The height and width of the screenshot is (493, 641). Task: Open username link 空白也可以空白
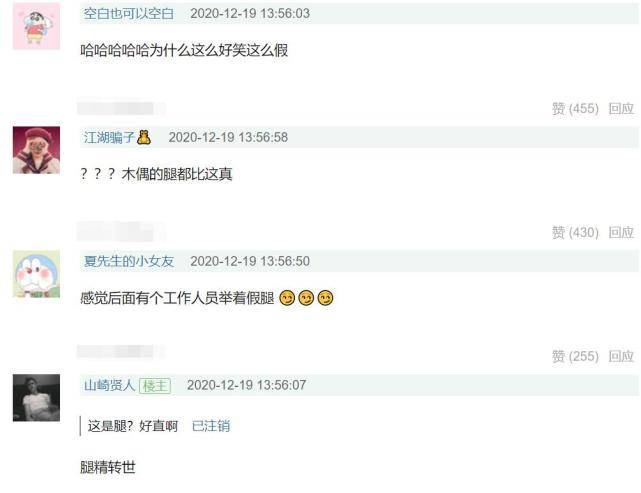[129, 13]
